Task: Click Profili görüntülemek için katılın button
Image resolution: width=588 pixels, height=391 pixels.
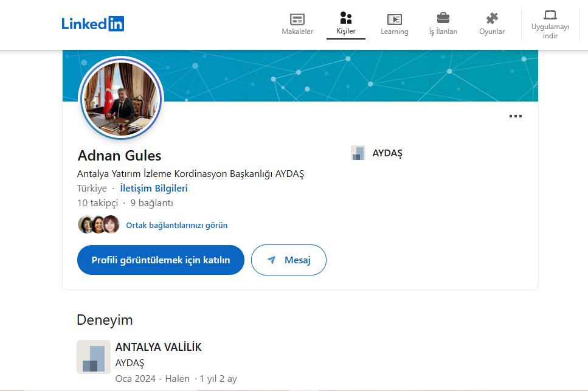Action: point(161,260)
